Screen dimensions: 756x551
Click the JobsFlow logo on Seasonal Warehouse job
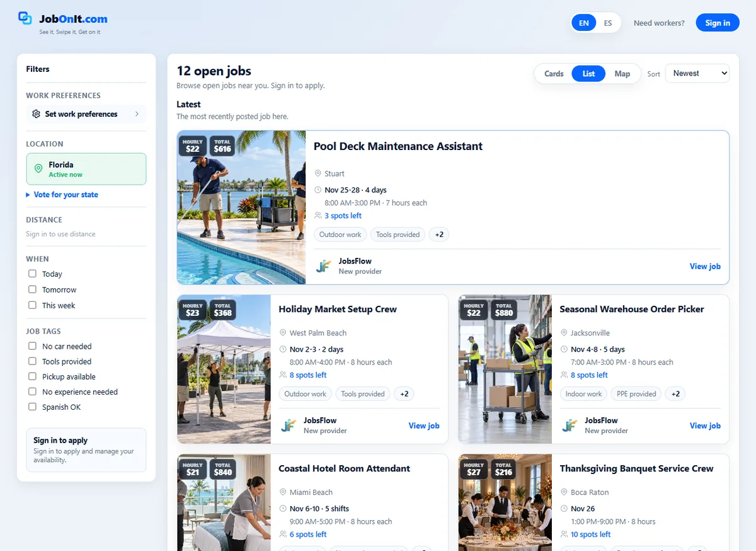pyautogui.click(x=570, y=426)
